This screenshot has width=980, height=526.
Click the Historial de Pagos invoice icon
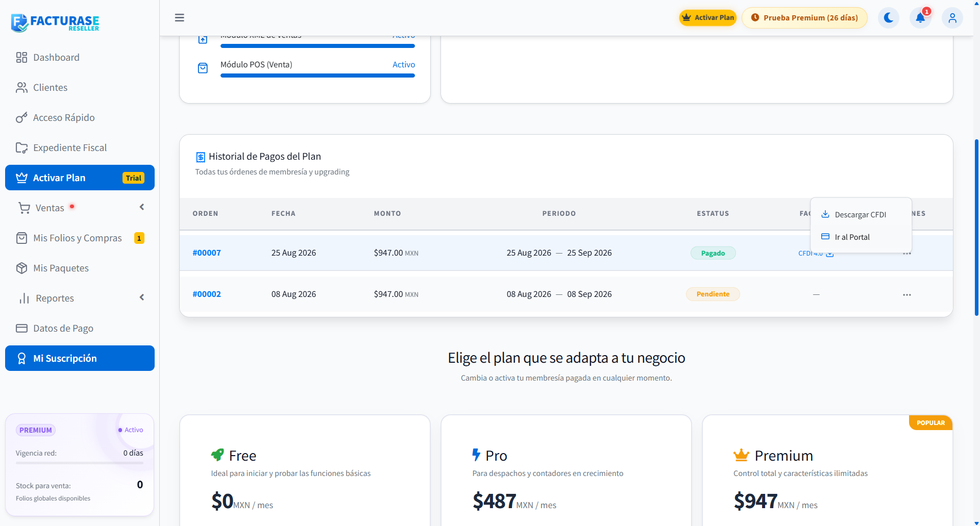[x=201, y=157]
